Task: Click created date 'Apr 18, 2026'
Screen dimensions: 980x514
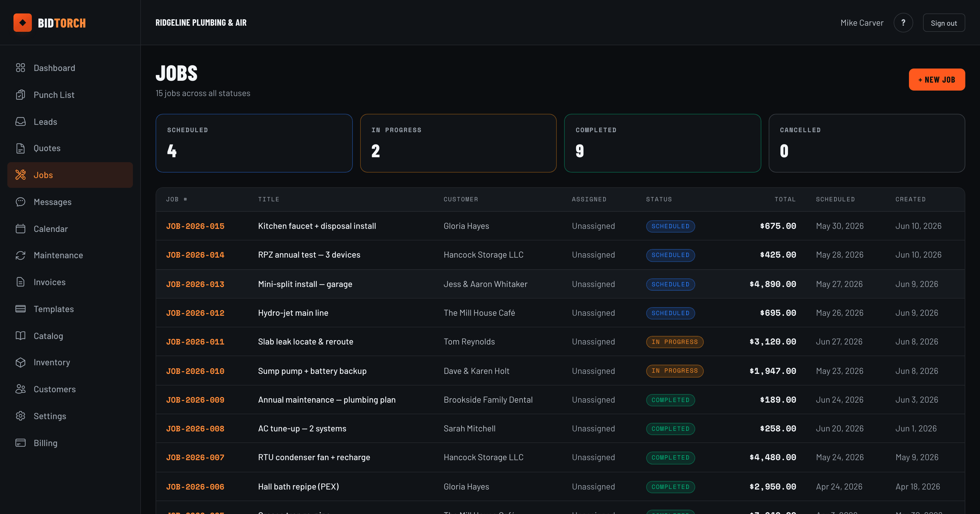Action: click(x=918, y=487)
